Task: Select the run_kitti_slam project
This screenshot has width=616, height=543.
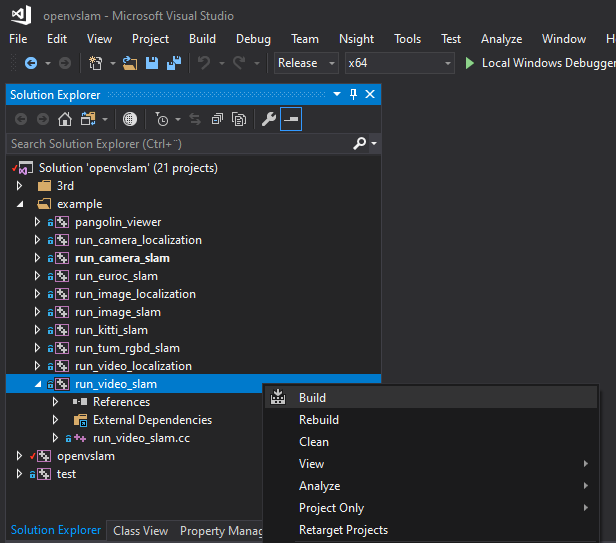Action: (111, 330)
